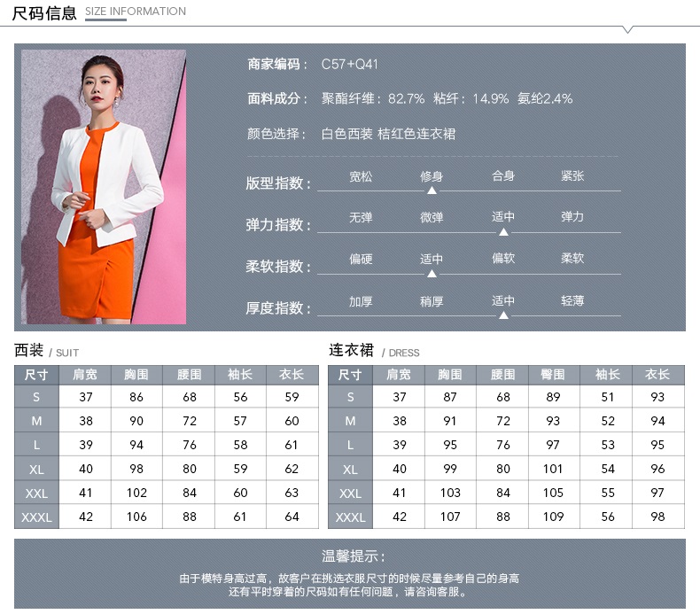Select 宽松 on the fit index scale
Viewport: 700px width, 614px height.
pyautogui.click(x=361, y=176)
